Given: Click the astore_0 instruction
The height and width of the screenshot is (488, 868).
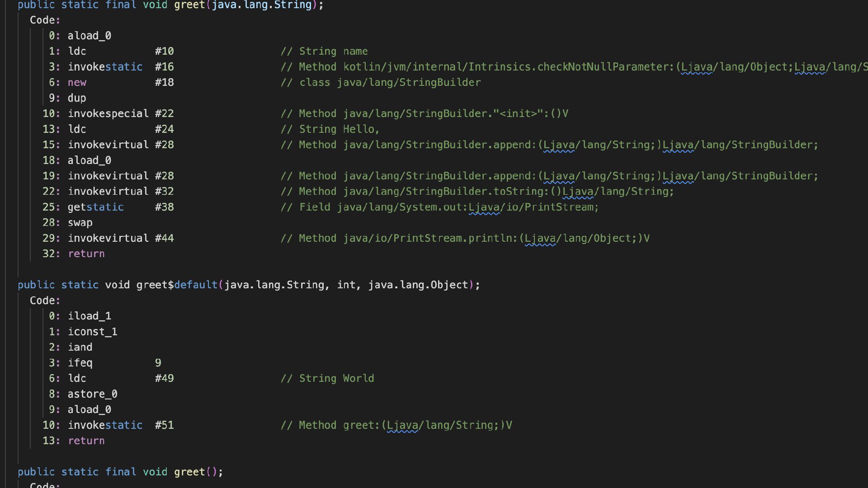Looking at the screenshot, I should pyautogui.click(x=93, y=394).
